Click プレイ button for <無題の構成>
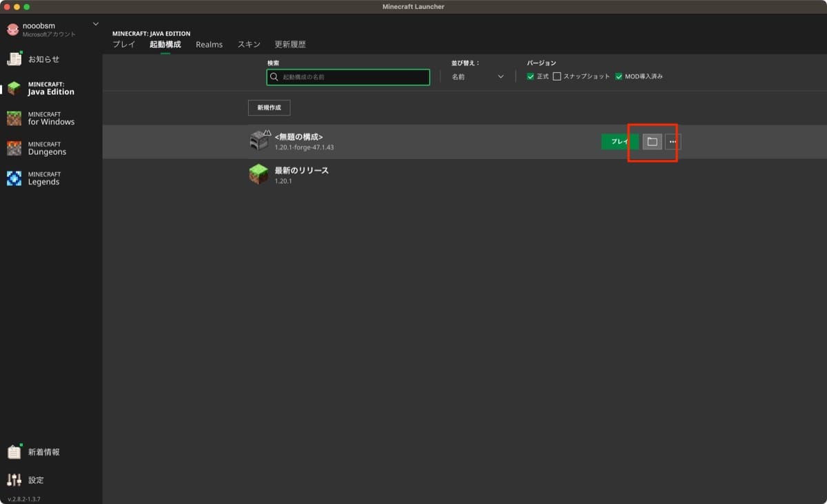827x504 pixels. coord(620,142)
